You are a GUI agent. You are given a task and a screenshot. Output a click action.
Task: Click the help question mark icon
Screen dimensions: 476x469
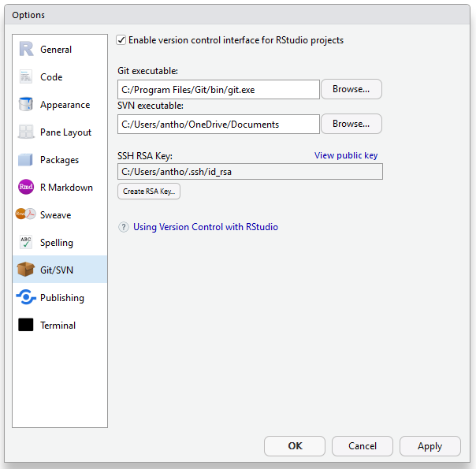[x=124, y=227]
